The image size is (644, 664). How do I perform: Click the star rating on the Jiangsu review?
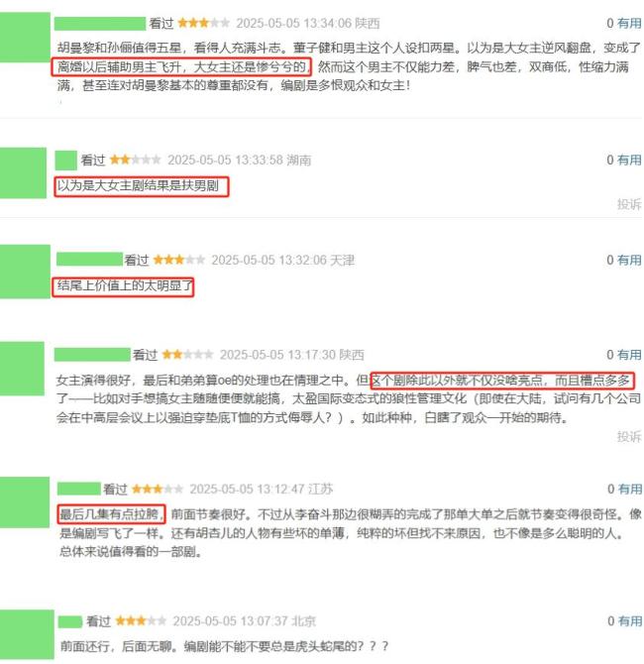tap(158, 490)
